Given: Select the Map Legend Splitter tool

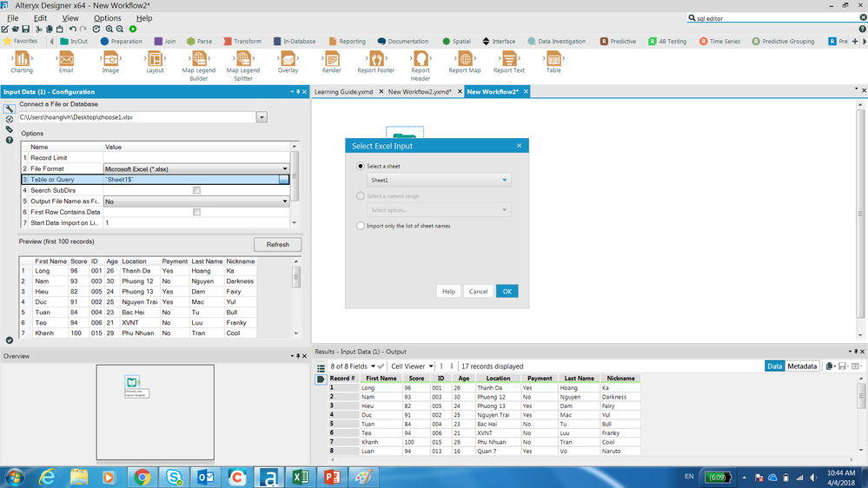Looking at the screenshot, I should (x=243, y=59).
